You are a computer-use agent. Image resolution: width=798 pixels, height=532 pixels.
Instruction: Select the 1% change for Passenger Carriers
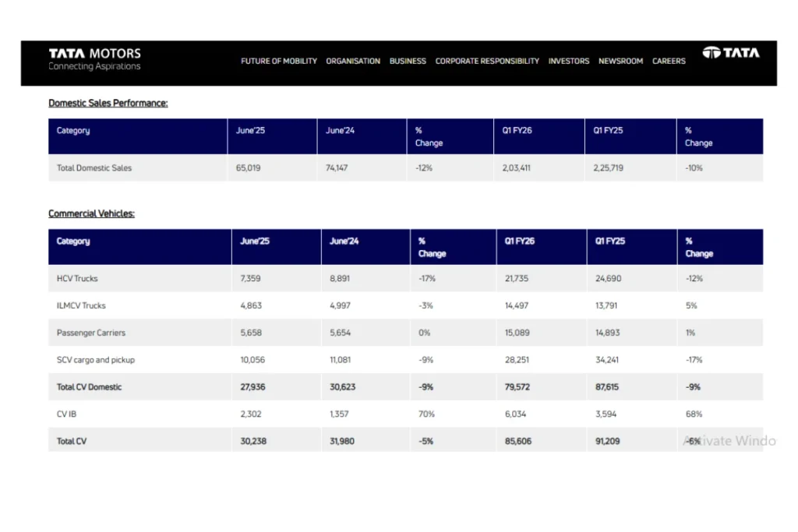[x=690, y=333]
